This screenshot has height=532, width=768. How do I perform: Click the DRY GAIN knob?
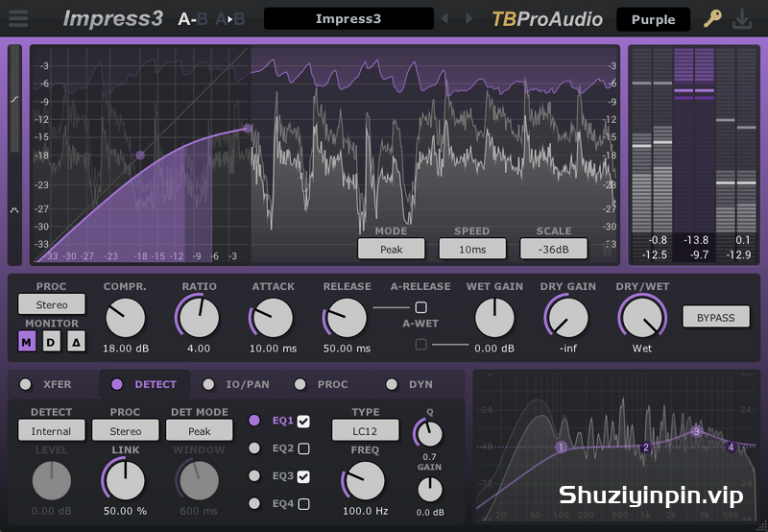pos(568,318)
